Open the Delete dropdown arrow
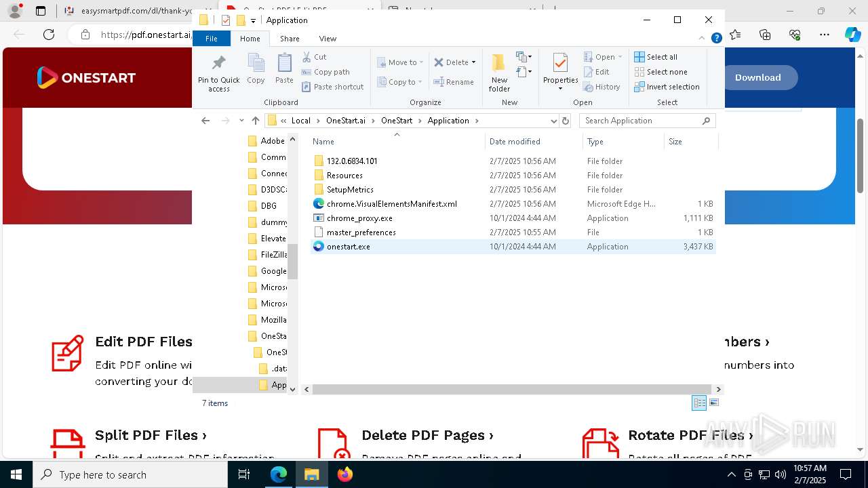Viewport: 868px width, 488px height. click(x=473, y=62)
